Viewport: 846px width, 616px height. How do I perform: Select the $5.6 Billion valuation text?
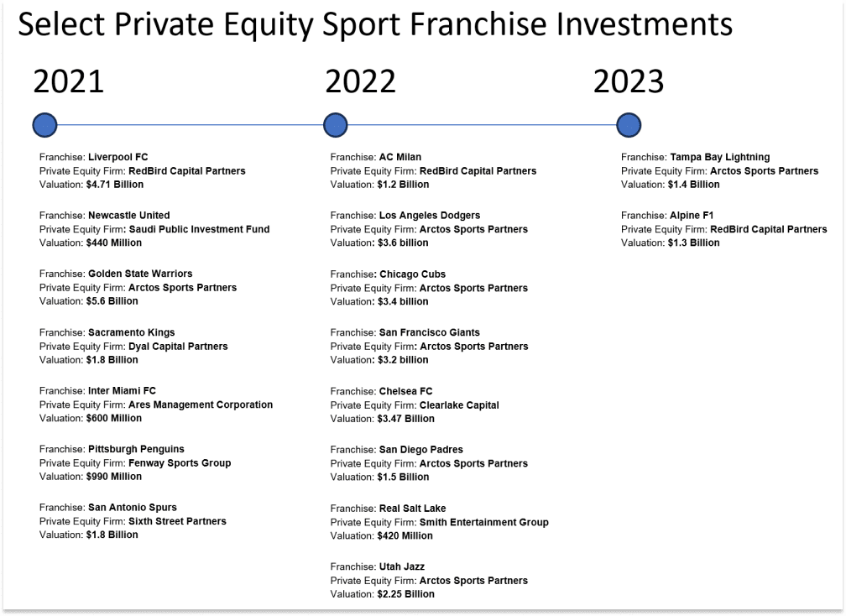point(112,301)
